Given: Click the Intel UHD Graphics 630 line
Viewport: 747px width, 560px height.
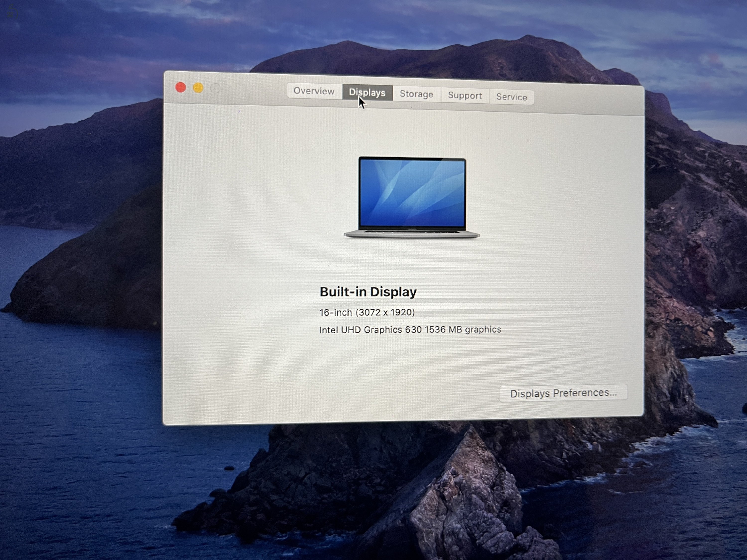Looking at the screenshot, I should [x=410, y=330].
